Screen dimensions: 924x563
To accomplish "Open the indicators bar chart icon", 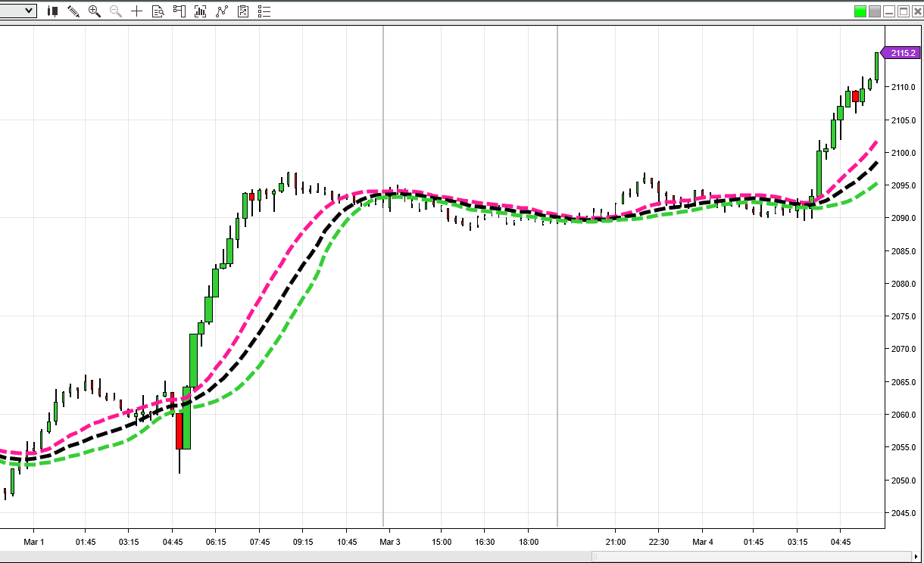I will pos(201,11).
